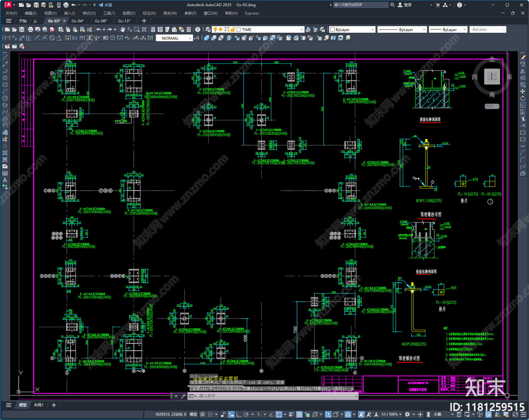
Task: Select the Multiline Text A tool
Action: (x=5, y=180)
